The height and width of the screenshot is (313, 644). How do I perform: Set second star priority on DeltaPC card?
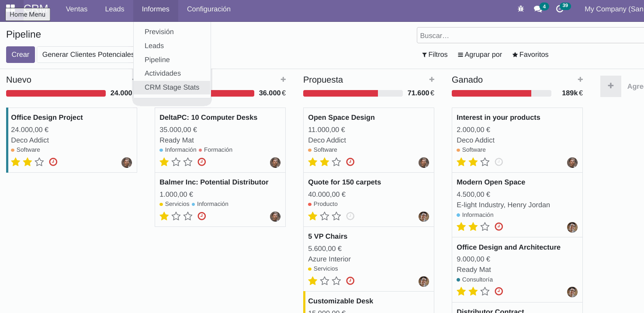(x=176, y=162)
